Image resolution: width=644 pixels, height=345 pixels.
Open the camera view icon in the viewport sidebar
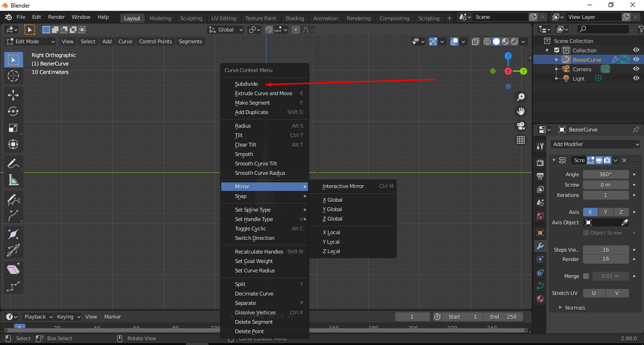coord(520,125)
